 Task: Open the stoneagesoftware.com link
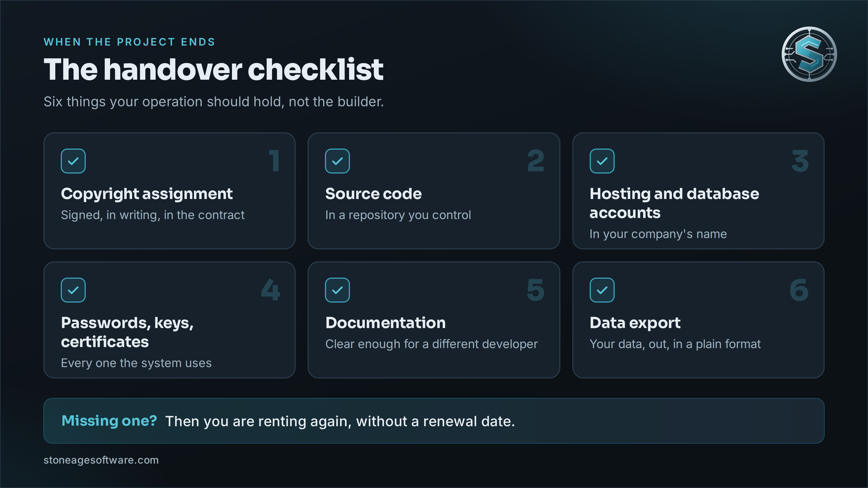101,460
